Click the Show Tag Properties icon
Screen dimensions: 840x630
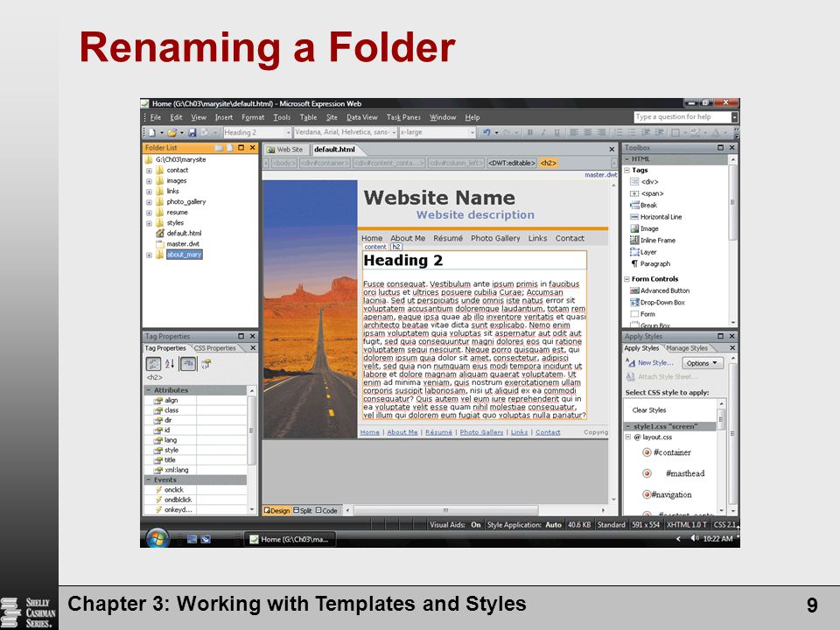pos(206,364)
